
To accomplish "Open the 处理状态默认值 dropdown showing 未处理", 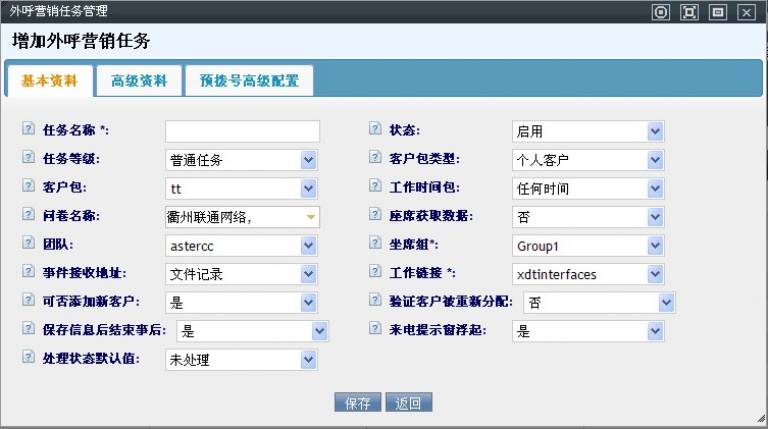I will (x=308, y=359).
